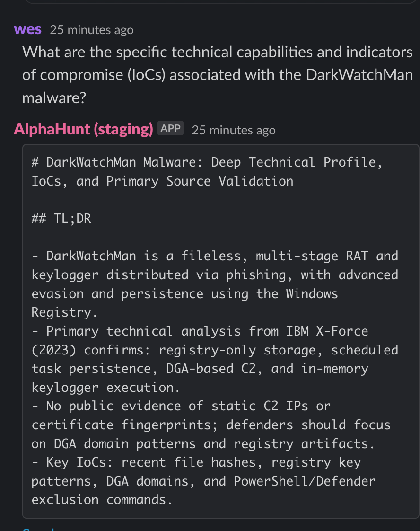Open the AlphaHunt (staging) app profile
Image resolution: width=420 pixels, height=531 pixels.
[x=83, y=129]
